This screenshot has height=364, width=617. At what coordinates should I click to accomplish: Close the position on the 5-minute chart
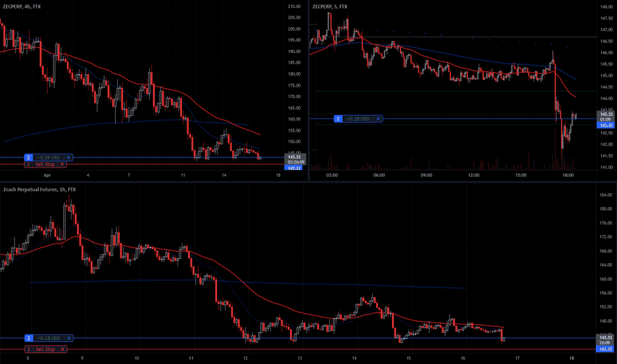click(378, 119)
